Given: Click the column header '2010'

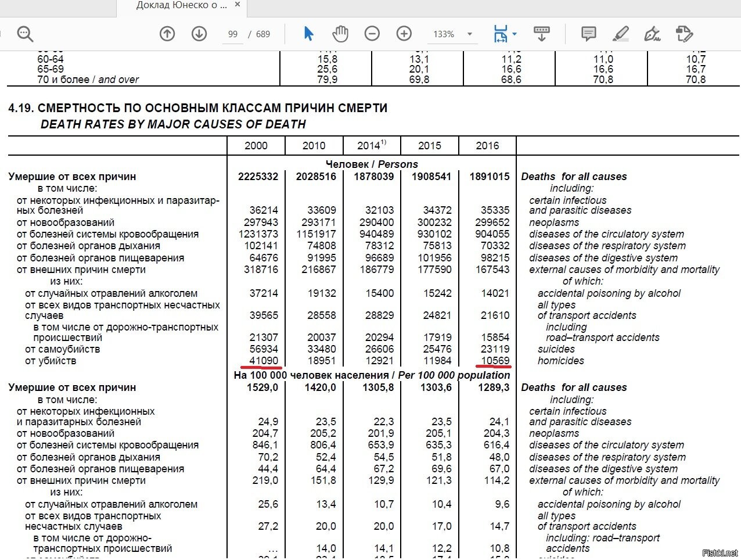Looking at the screenshot, I should point(314,146).
